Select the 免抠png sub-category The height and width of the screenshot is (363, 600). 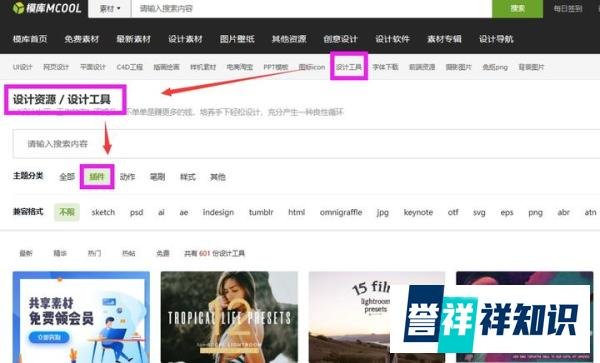pos(495,67)
